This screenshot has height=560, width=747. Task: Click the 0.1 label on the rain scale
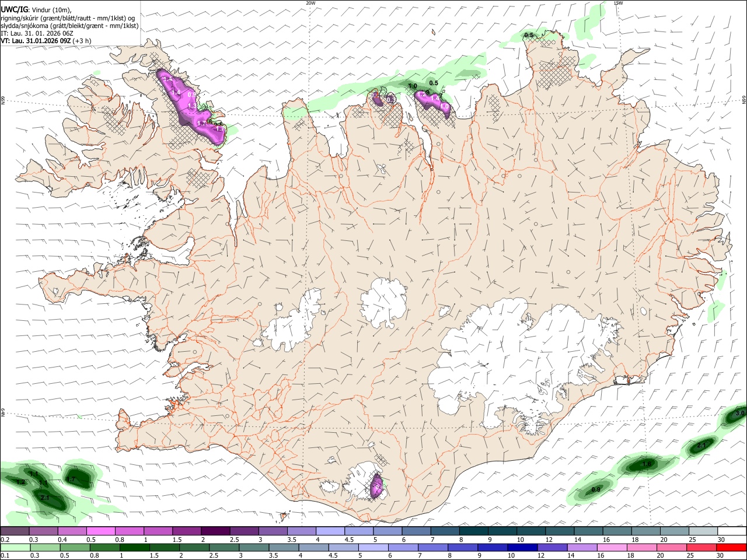coord(5,556)
